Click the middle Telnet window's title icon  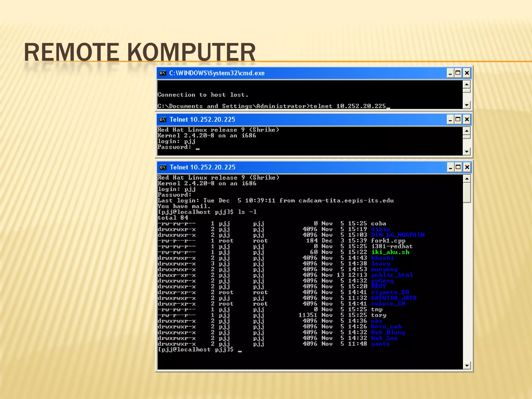coord(163,119)
